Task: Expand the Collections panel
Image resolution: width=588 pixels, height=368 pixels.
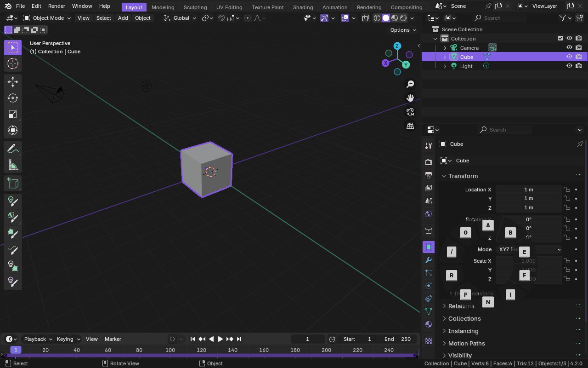Action: pyautogui.click(x=464, y=318)
